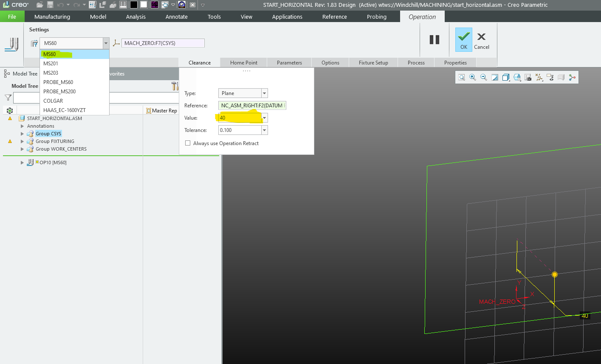Open the Probing ribbon tab
Image resolution: width=601 pixels, height=364 pixels.
376,17
